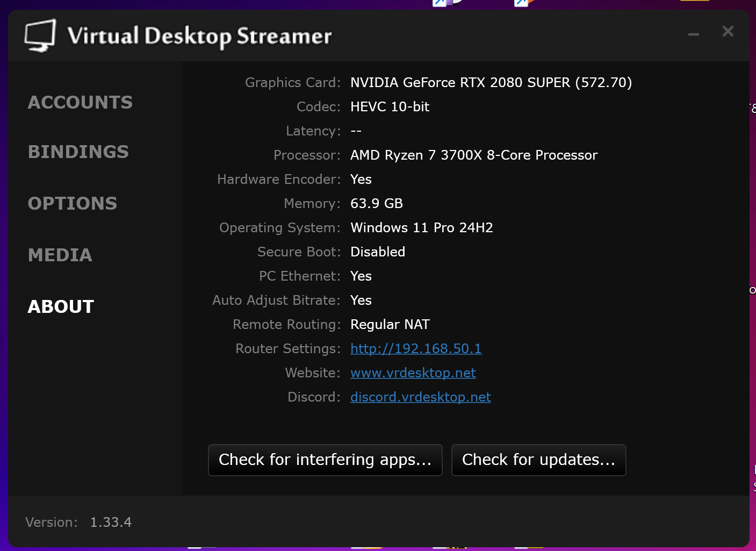The height and width of the screenshot is (551, 756).
Task: Click the Processor label
Action: [307, 155]
